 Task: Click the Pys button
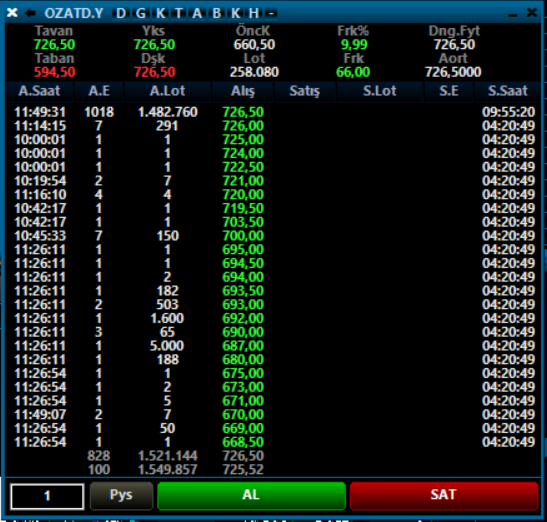(x=121, y=495)
